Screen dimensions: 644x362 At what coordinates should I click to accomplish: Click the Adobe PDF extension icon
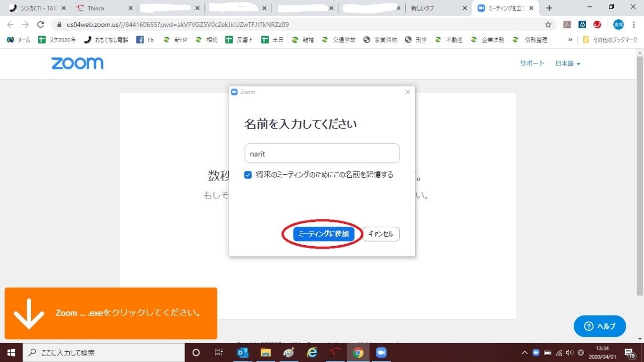(x=568, y=24)
